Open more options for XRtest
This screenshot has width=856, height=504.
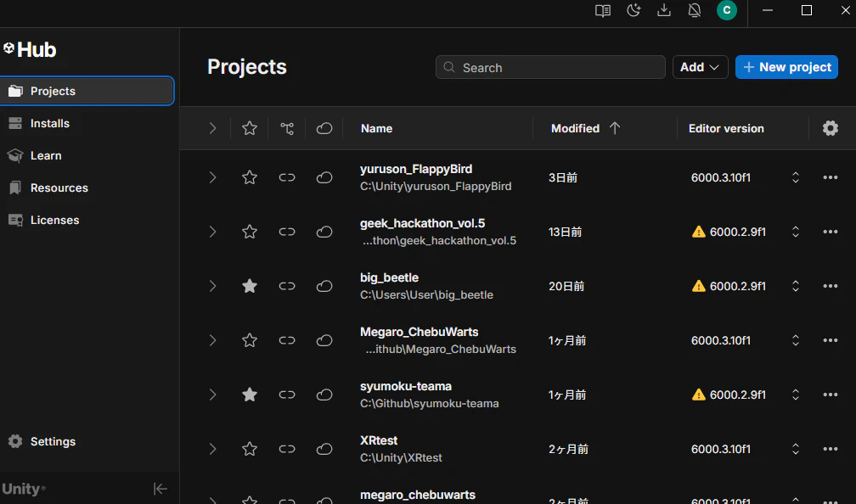[x=831, y=449]
